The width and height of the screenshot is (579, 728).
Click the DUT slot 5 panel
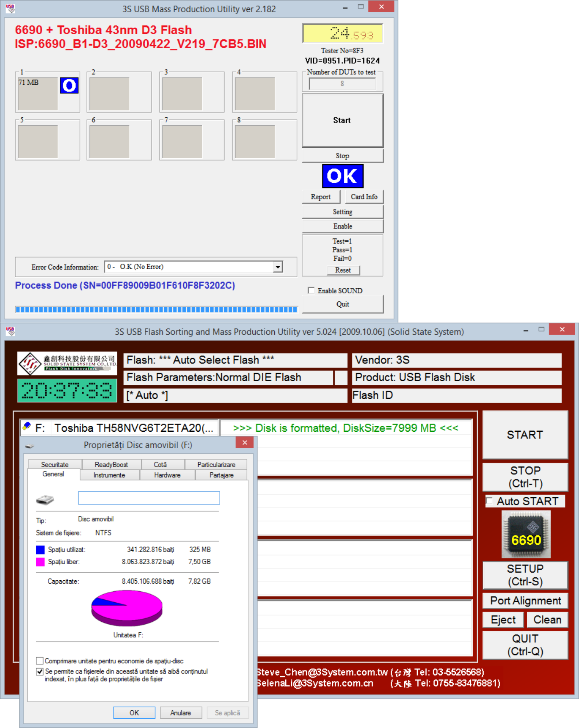point(47,140)
